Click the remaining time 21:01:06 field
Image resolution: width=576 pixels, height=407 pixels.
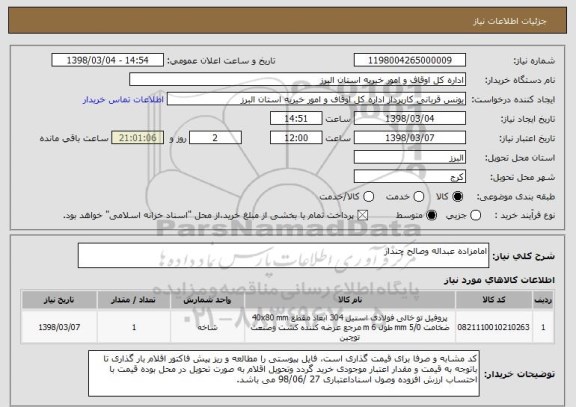pos(138,138)
